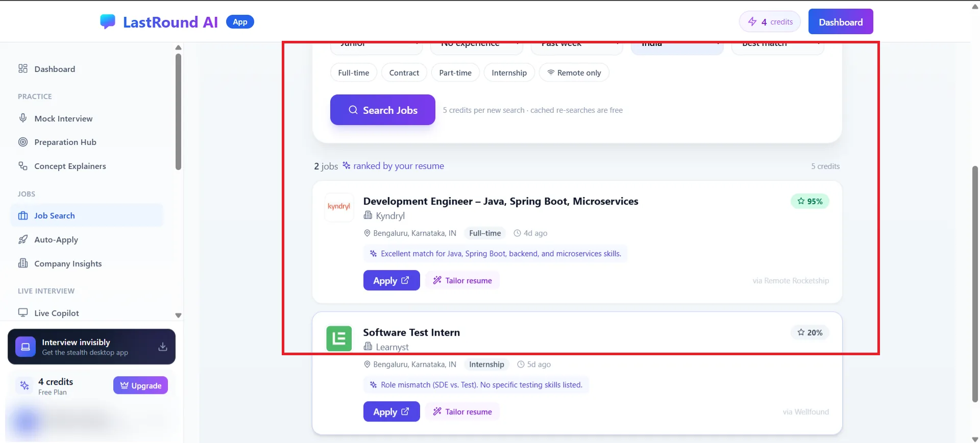
Task: Click the 4 credits pill in header
Action: pyautogui.click(x=770, y=21)
